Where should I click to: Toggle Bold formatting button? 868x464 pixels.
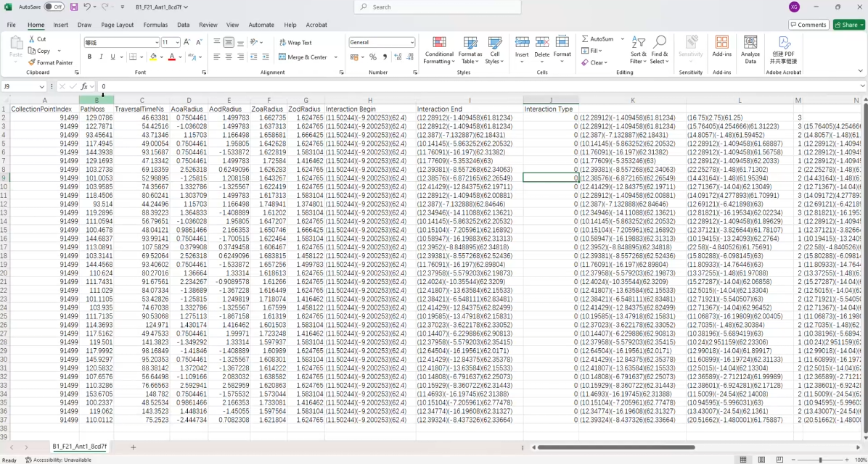pyautogui.click(x=89, y=57)
